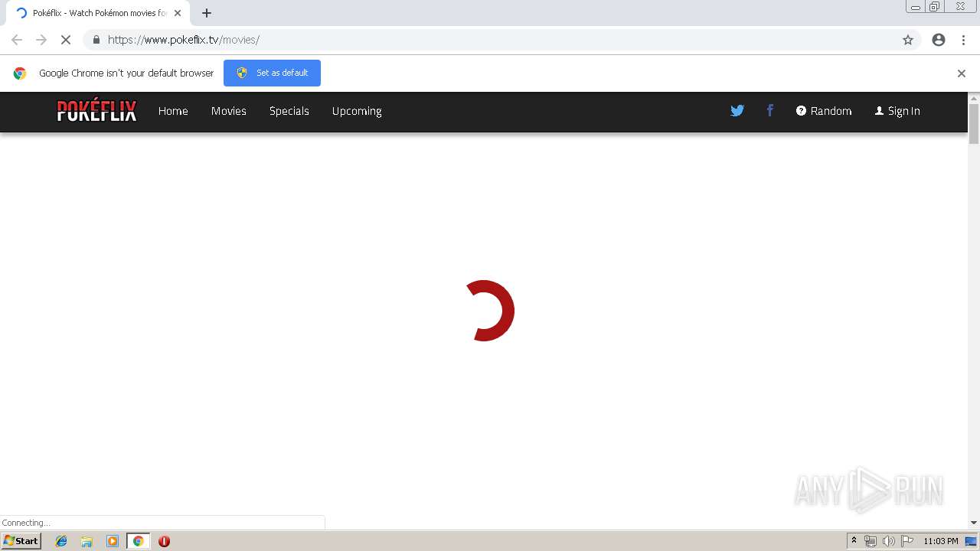Click the Google Chrome logo in infobar
Image resolution: width=980 pixels, height=551 pixels.
20,73
